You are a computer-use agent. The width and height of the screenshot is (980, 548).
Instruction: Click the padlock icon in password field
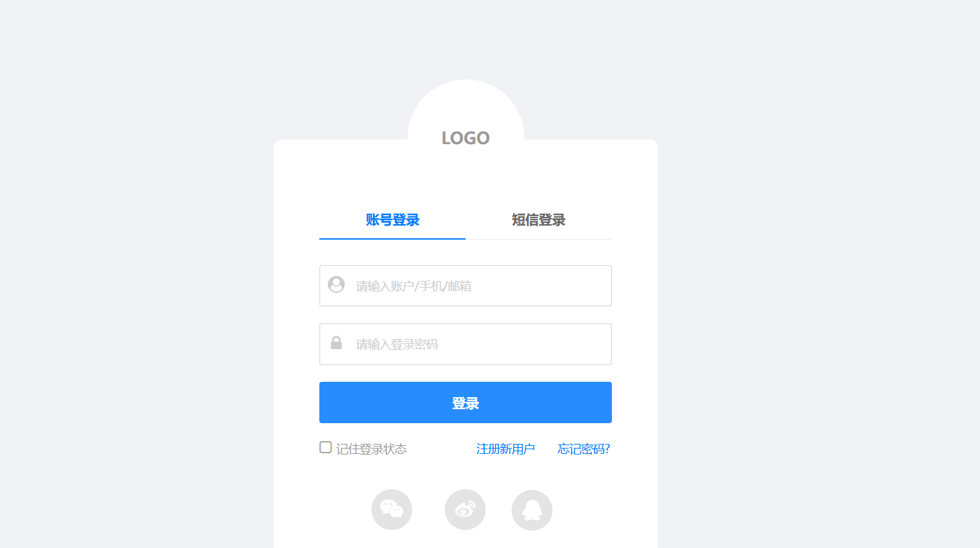pyautogui.click(x=336, y=343)
